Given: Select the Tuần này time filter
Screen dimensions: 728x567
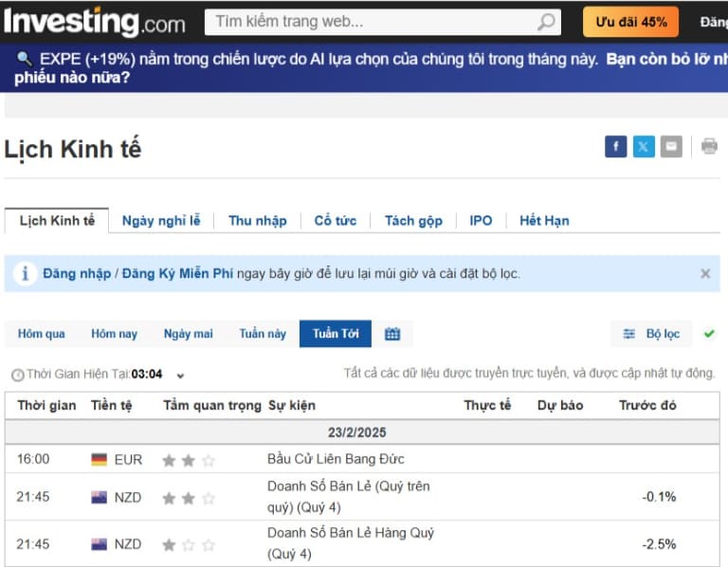Looking at the screenshot, I should tap(263, 334).
